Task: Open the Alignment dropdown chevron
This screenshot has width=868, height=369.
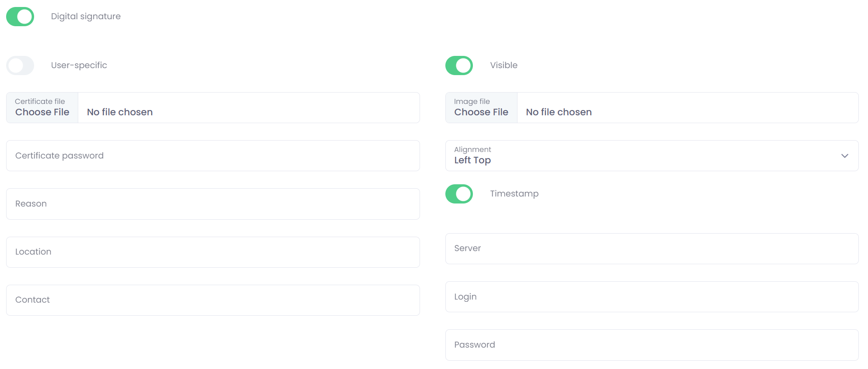Action: 844,156
